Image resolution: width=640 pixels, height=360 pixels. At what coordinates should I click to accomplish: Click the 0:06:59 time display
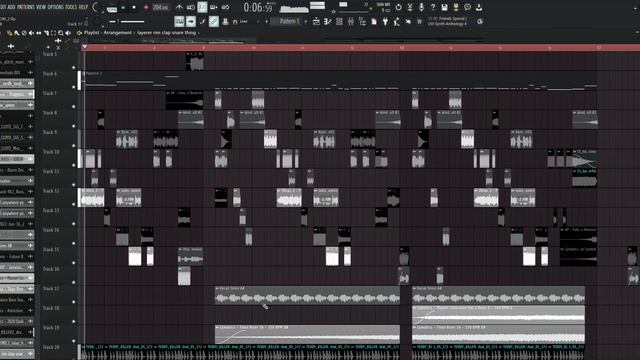(x=258, y=7)
